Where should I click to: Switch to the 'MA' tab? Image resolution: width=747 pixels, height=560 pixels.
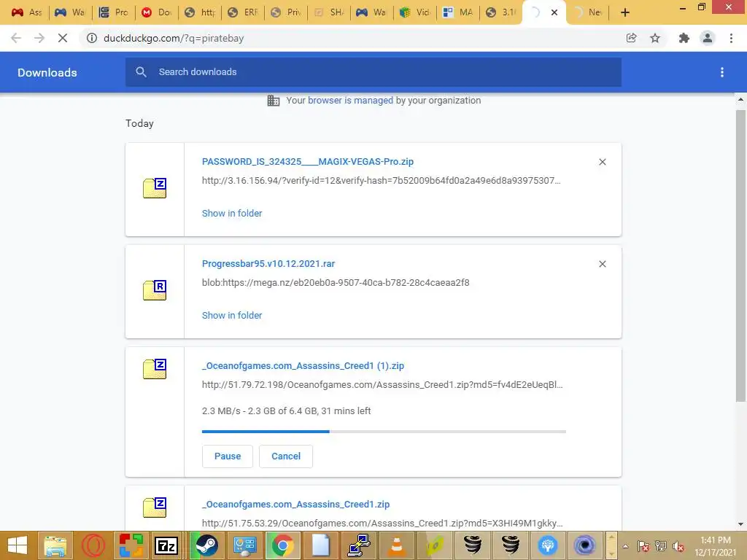458,12
